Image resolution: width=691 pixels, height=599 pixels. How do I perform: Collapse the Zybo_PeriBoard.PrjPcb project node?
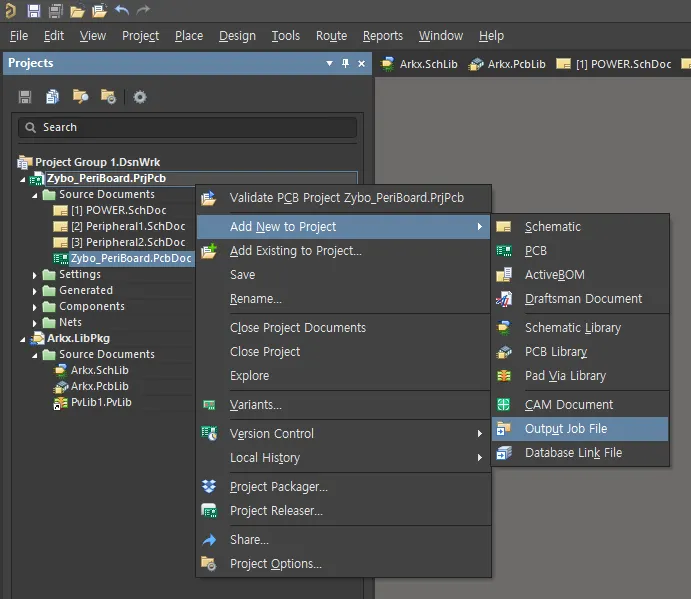click(x=24, y=179)
